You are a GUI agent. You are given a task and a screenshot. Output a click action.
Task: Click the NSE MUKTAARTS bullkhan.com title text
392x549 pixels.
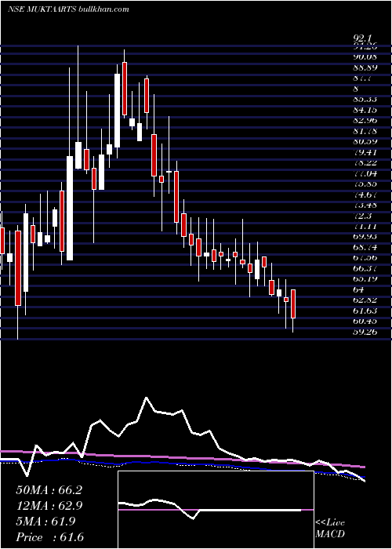click(68, 9)
